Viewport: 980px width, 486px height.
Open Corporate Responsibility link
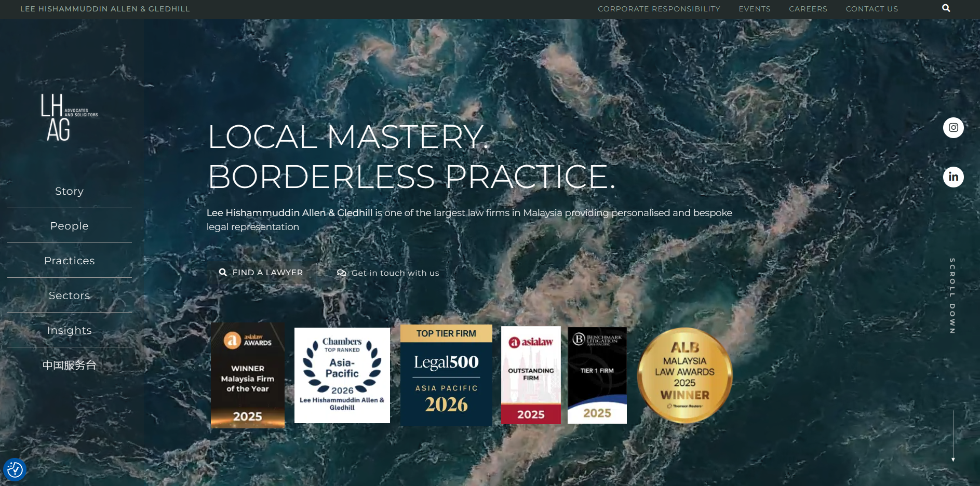coord(659,9)
